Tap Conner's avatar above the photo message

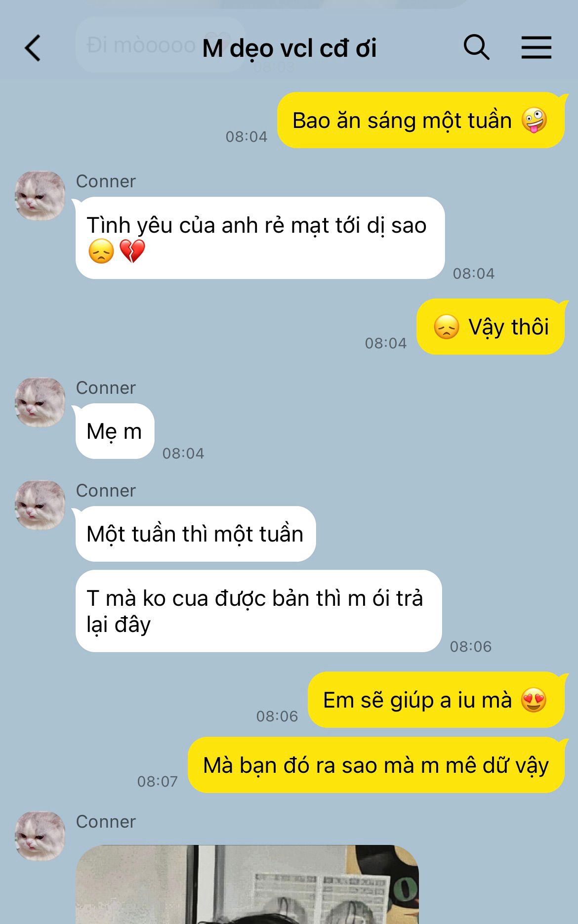[40, 836]
